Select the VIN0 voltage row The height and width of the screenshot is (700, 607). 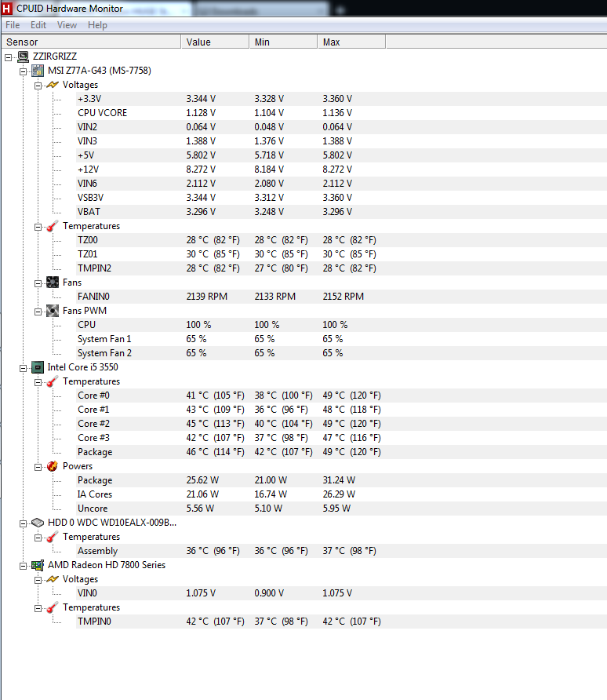[341, 593]
